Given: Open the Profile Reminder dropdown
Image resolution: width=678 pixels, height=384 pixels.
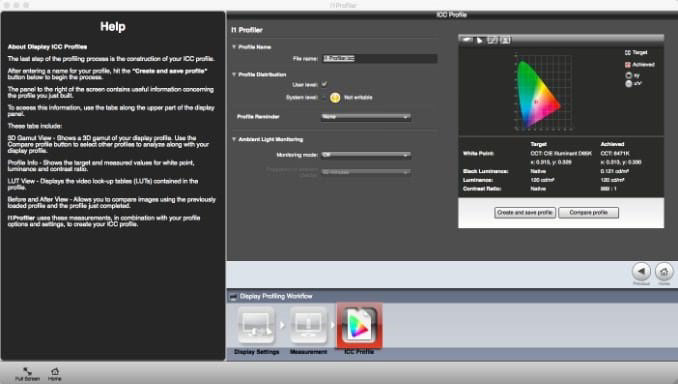Looking at the screenshot, I should (366, 117).
